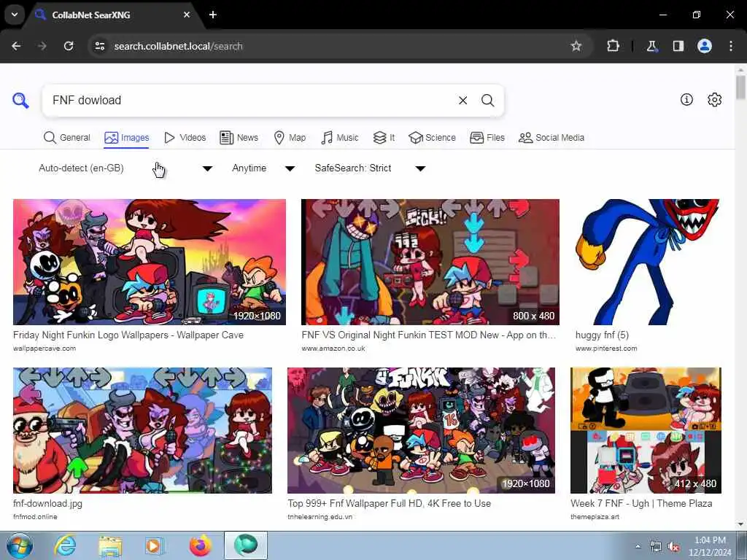The height and width of the screenshot is (560, 747).
Task: Click the page vertical scrollbar thumb
Action: (740, 88)
